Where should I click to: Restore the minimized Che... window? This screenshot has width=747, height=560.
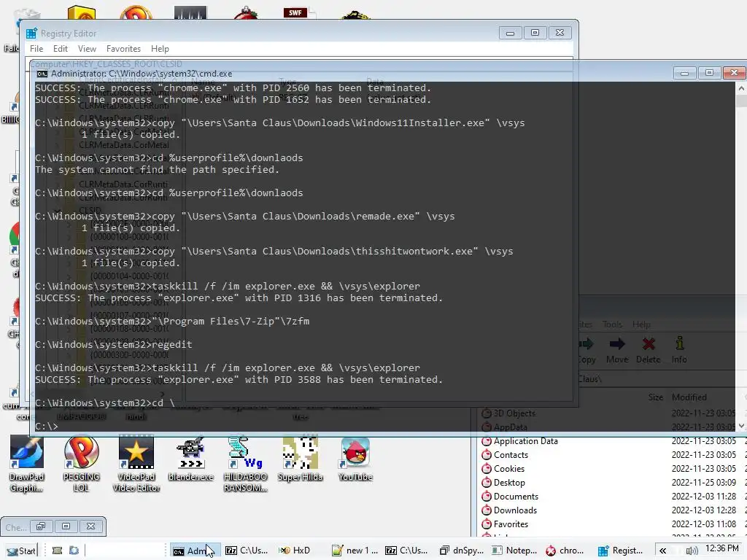(41, 526)
